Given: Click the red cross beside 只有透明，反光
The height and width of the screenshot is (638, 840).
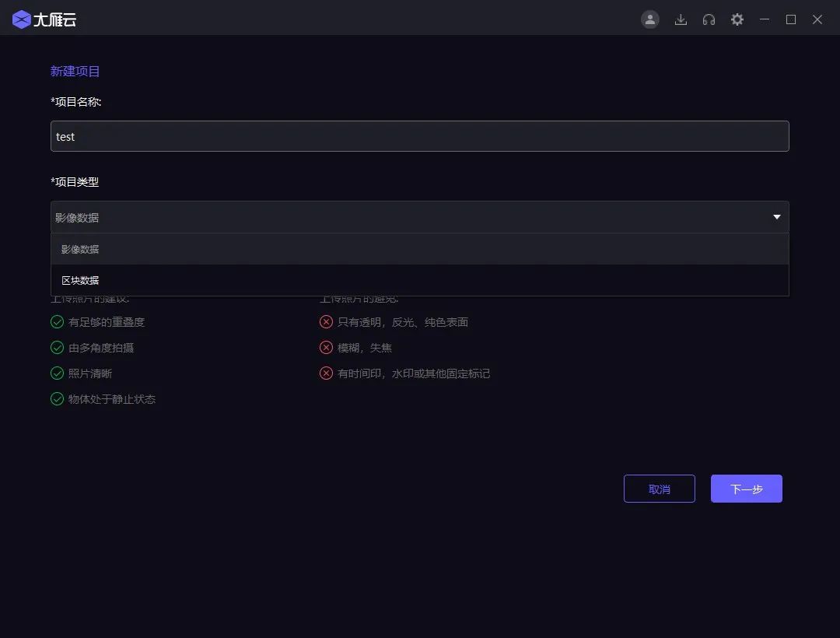Looking at the screenshot, I should (326, 322).
